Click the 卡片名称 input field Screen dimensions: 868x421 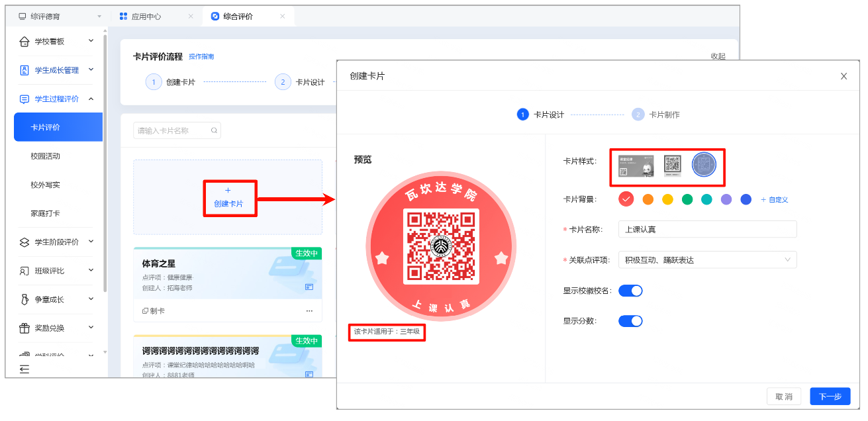click(707, 229)
